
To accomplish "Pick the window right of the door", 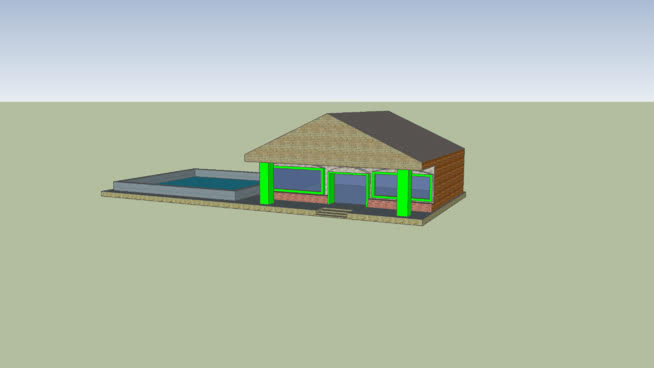I will click(386, 185).
